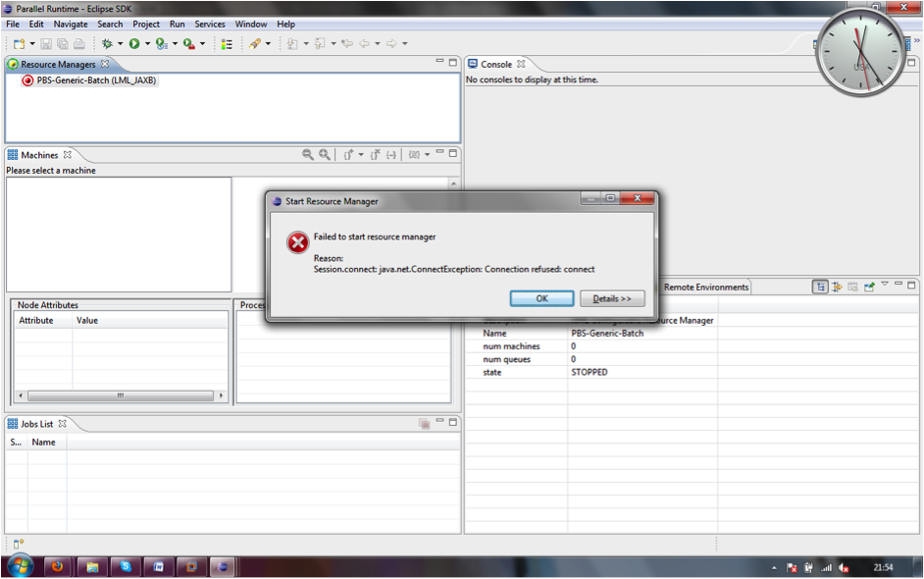This screenshot has width=924, height=579.
Task: Open Skype from the taskbar
Action: click(x=126, y=567)
